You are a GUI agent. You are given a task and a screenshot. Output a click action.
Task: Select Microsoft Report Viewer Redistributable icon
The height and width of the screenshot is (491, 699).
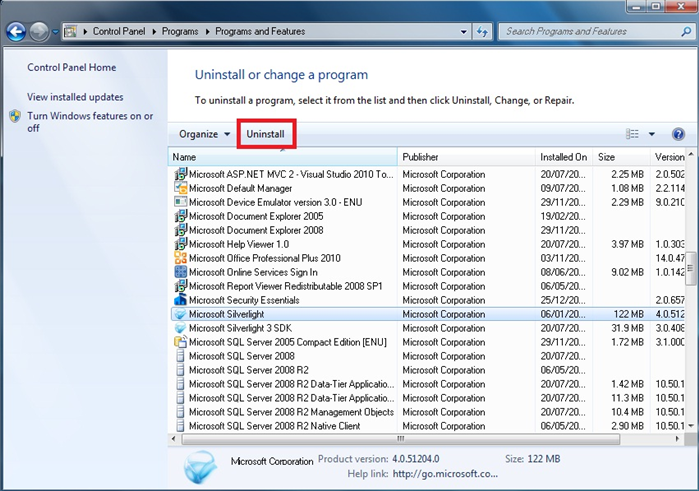pos(180,286)
